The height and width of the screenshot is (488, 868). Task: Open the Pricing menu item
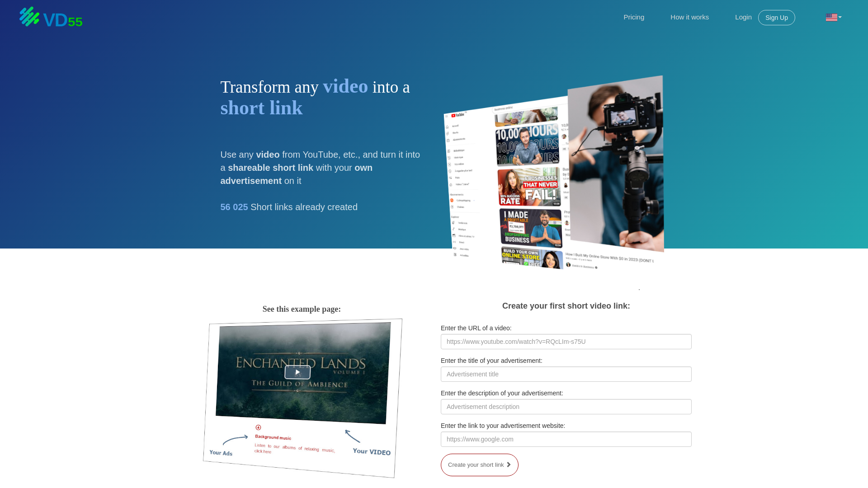(x=633, y=17)
